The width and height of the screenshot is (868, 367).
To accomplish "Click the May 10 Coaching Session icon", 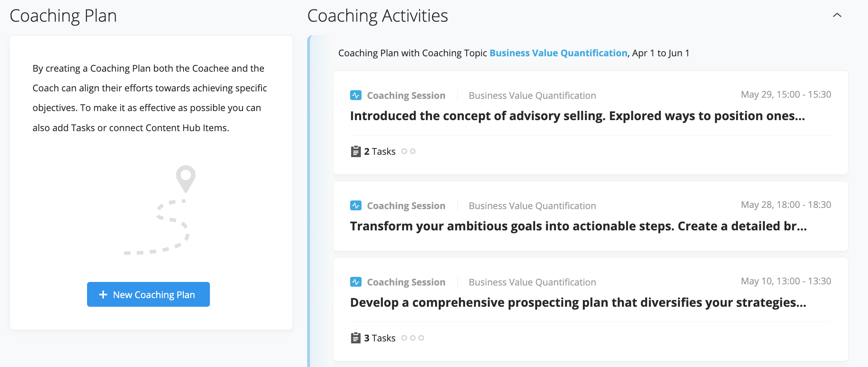I will (x=356, y=282).
